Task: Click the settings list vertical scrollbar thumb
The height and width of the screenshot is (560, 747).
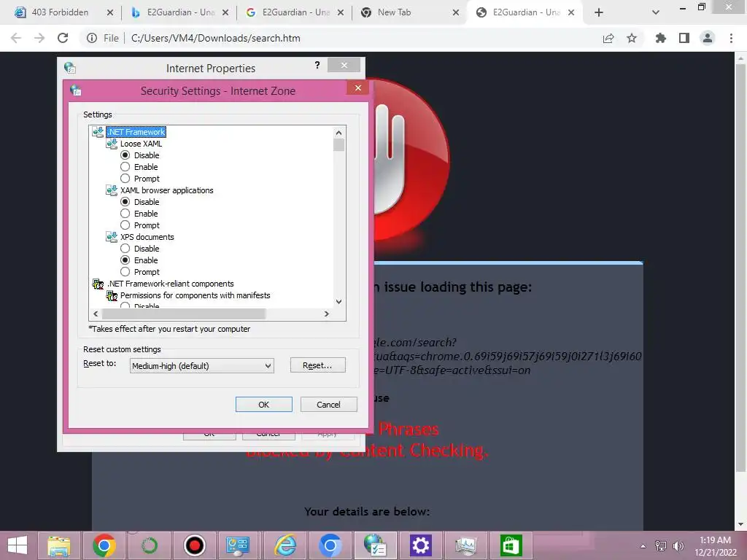Action: pyautogui.click(x=338, y=145)
